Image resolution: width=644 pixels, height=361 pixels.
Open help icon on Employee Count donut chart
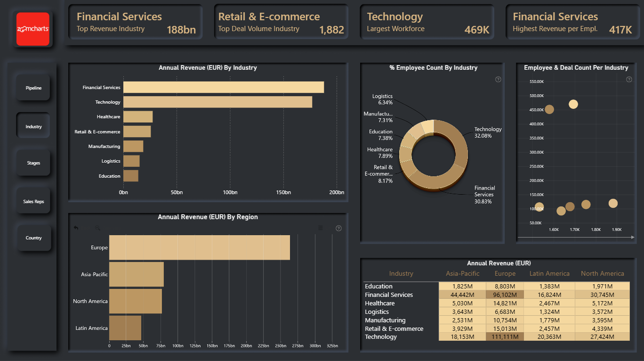(498, 80)
